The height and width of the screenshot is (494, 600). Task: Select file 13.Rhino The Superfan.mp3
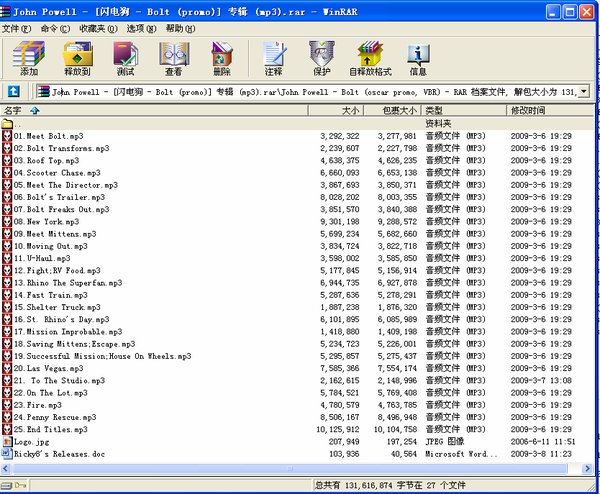68,283
